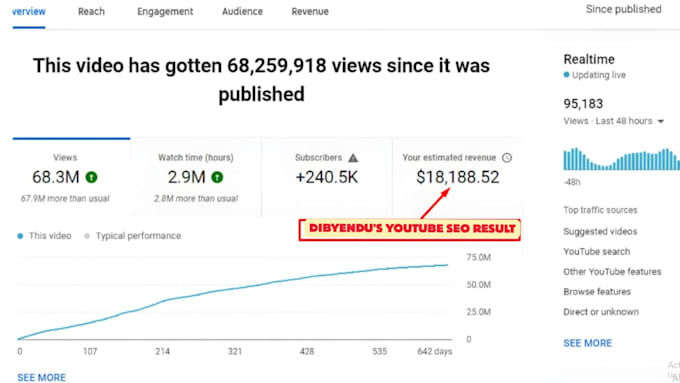The image size is (680, 383).
Task: Click Other YouTube features traffic source
Action: [612, 272]
